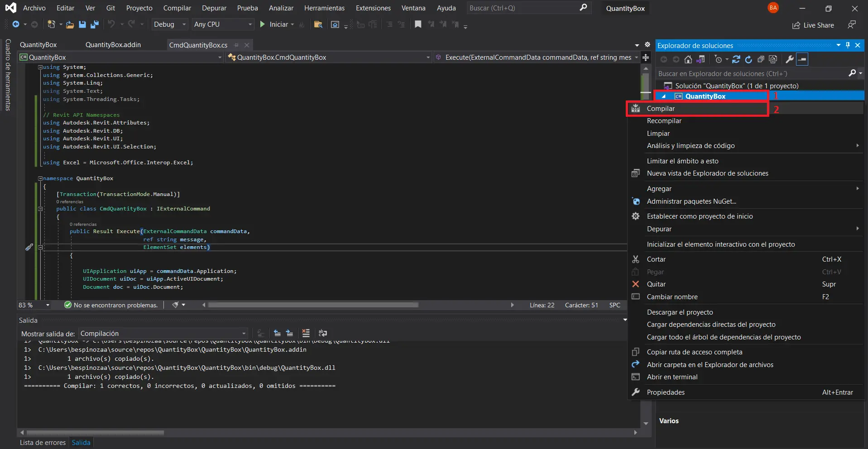Click the Navigate Backward arrow in the toolbar

coord(16,24)
